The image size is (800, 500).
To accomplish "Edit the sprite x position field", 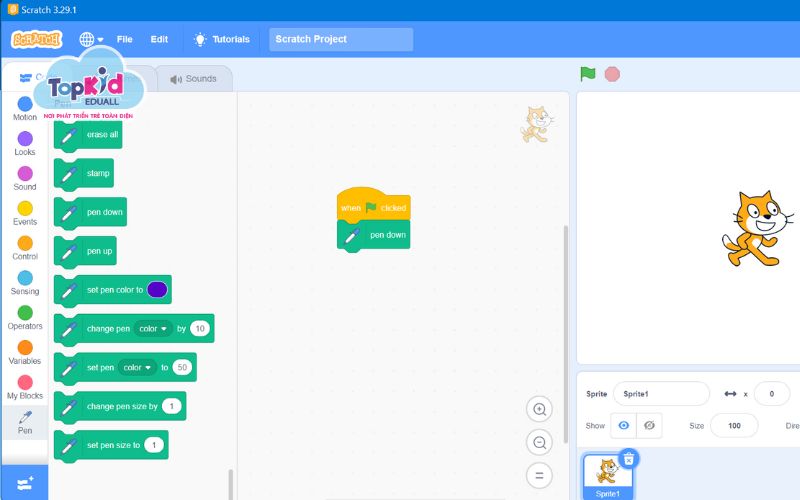I will click(x=771, y=394).
